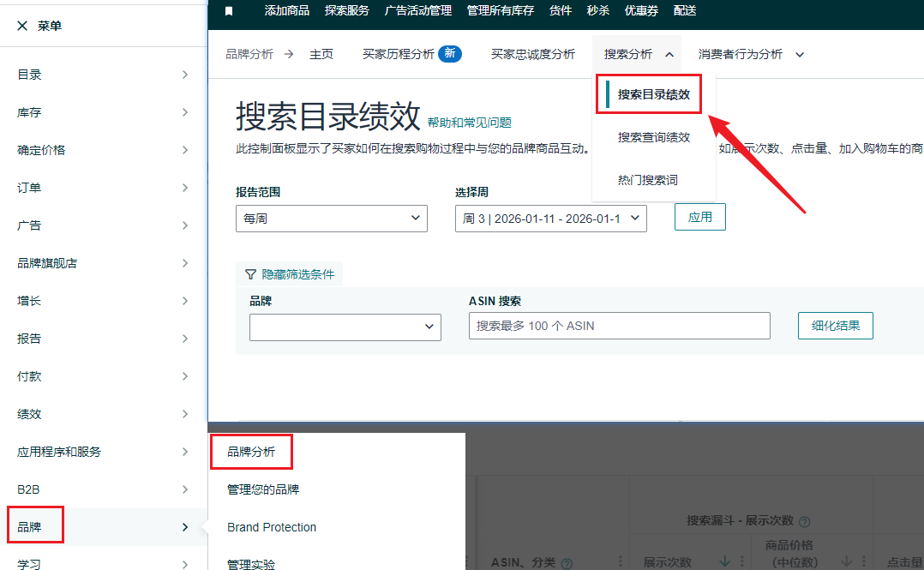
Task: Click the 点击量 column header
Action: click(x=905, y=563)
